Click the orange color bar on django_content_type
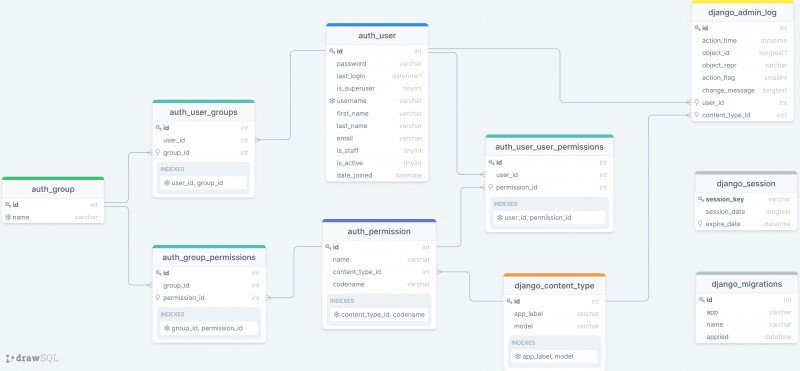This screenshot has width=800, height=371. click(555, 275)
